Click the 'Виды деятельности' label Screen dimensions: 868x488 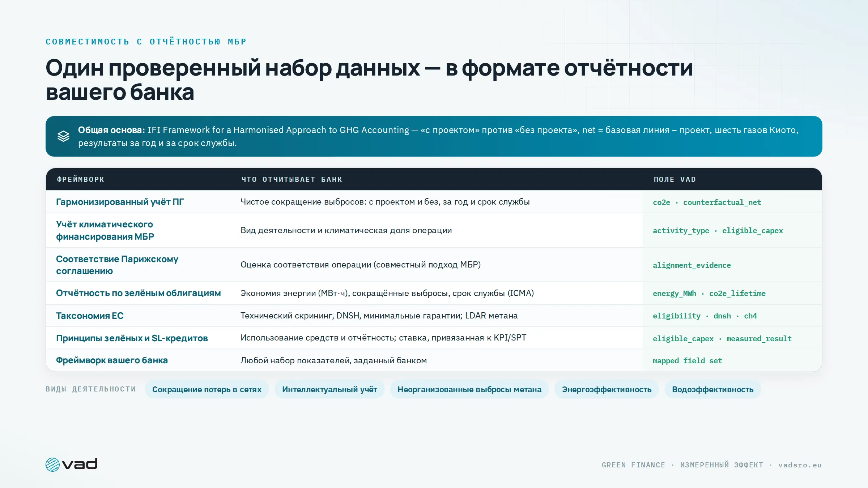click(x=91, y=389)
